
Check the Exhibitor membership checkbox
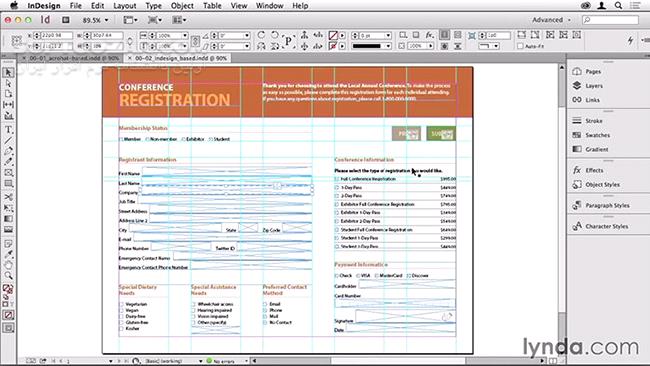(x=183, y=139)
